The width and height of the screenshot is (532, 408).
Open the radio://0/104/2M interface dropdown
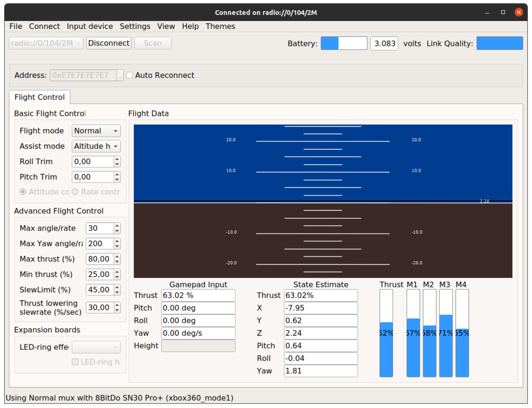click(x=46, y=43)
